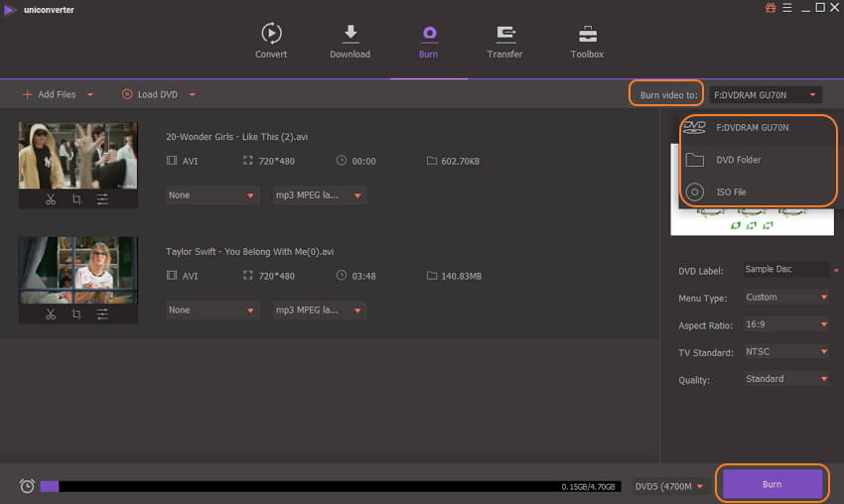Click the 00:00 duration clock icon
This screenshot has height=504, width=844.
(342, 161)
